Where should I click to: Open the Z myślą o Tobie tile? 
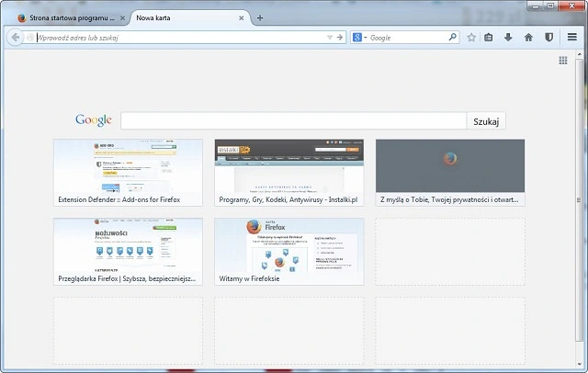tap(450, 173)
